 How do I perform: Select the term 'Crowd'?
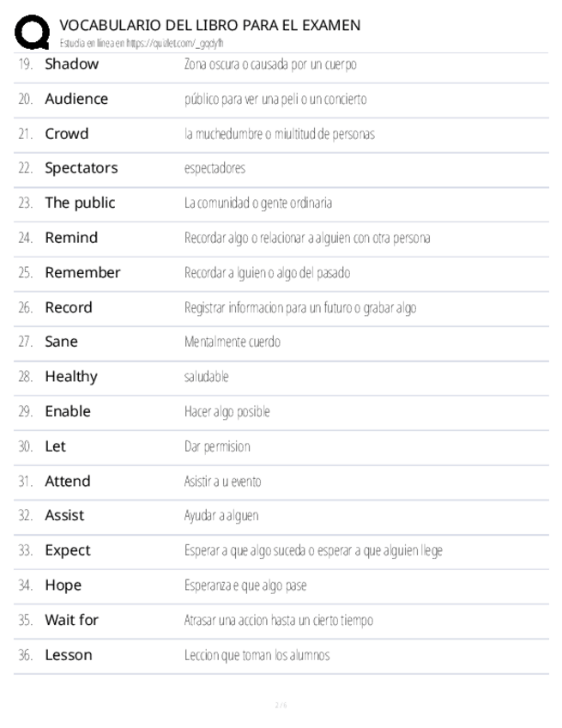(66, 134)
